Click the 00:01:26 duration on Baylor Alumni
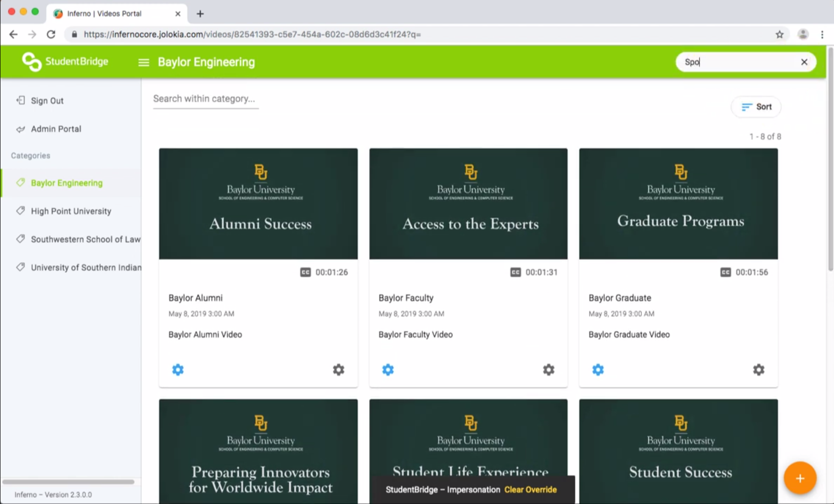This screenshot has height=504, width=834. point(332,272)
